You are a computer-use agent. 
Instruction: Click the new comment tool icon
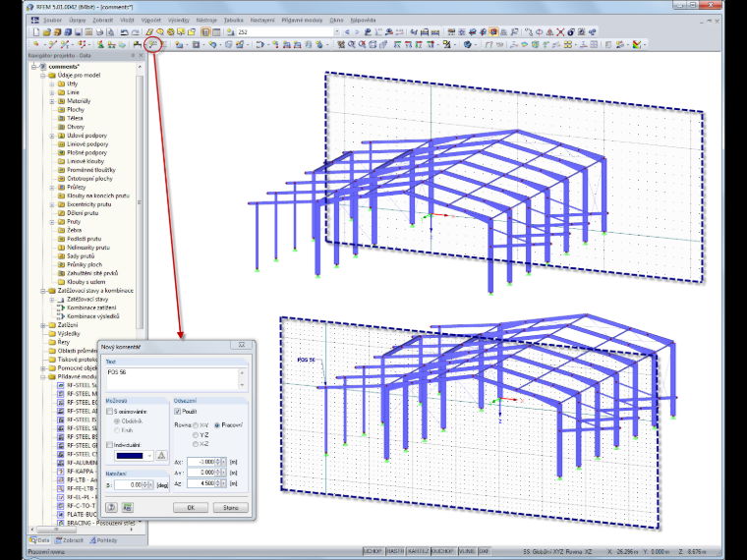(152, 44)
